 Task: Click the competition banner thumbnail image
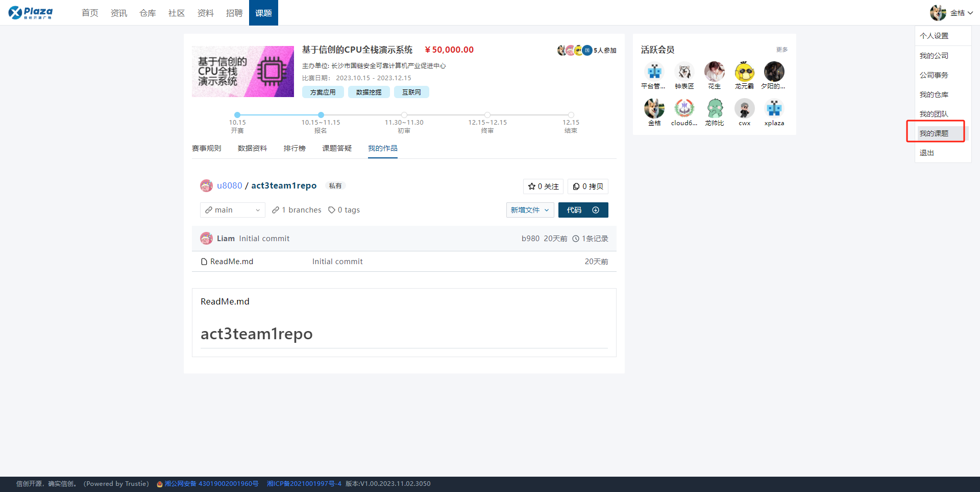tap(243, 72)
